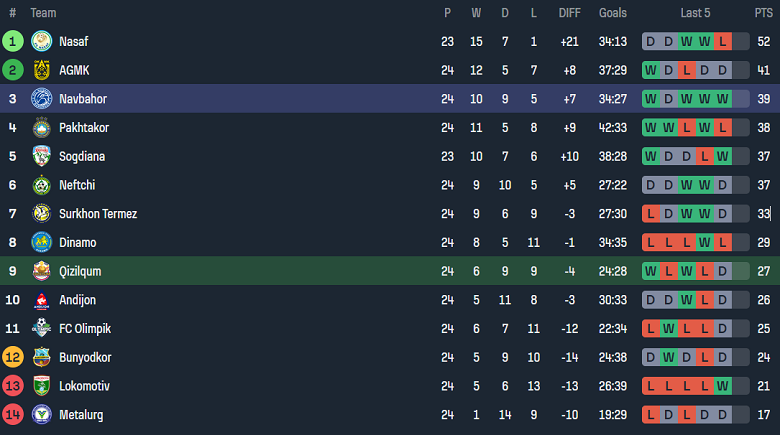Click the Sogdiana team logo
This screenshot has height=435, width=780.
point(41,156)
